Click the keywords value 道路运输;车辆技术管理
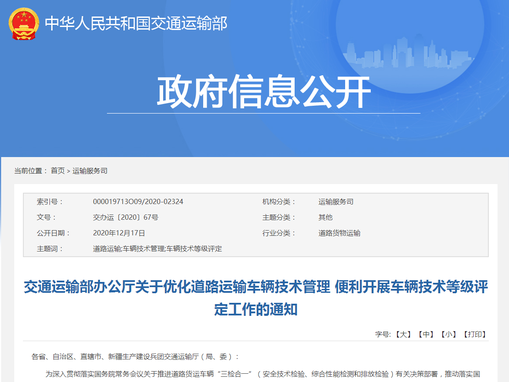 [157, 249]
